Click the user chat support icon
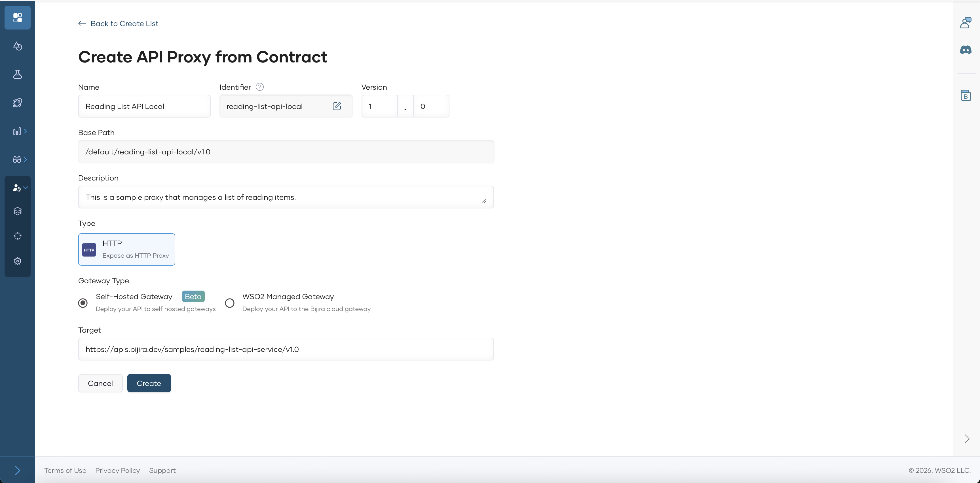Image resolution: width=980 pixels, height=483 pixels. click(966, 23)
